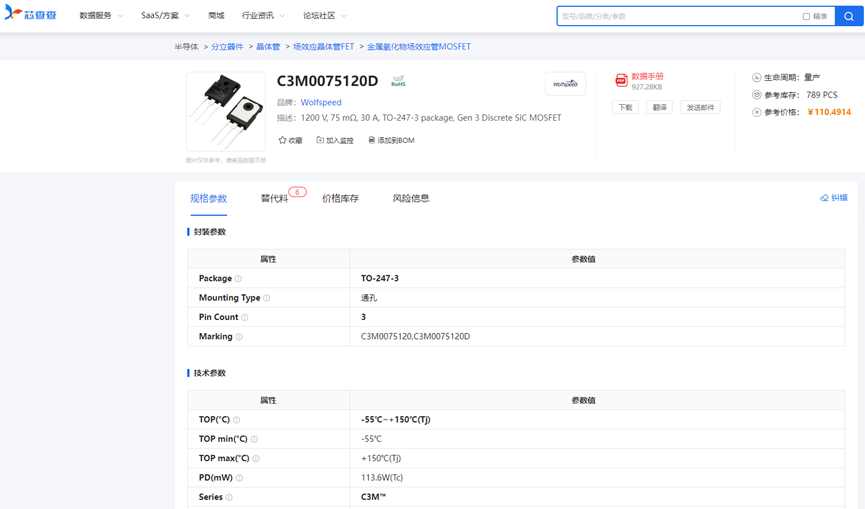Open the 晶体管 breadcrumb link
865x509 pixels.
[x=268, y=47]
